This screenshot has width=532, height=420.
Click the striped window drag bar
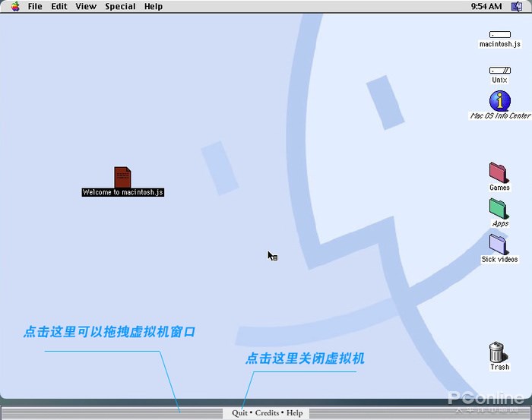coord(112,413)
